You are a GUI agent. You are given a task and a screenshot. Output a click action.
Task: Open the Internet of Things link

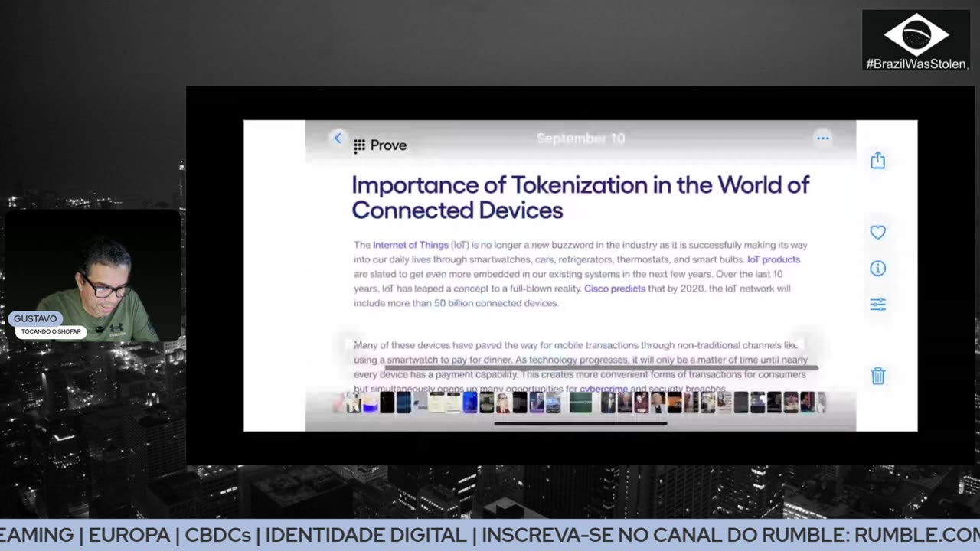tap(410, 245)
